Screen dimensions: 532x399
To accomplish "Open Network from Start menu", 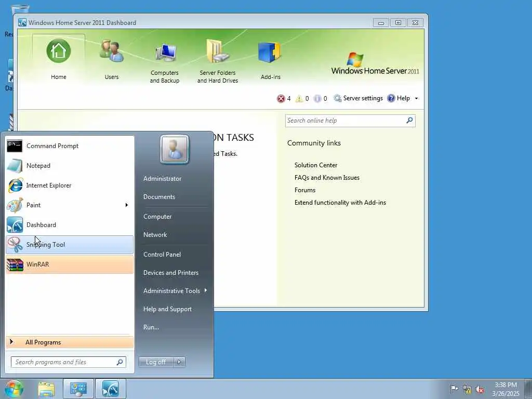I will (155, 235).
